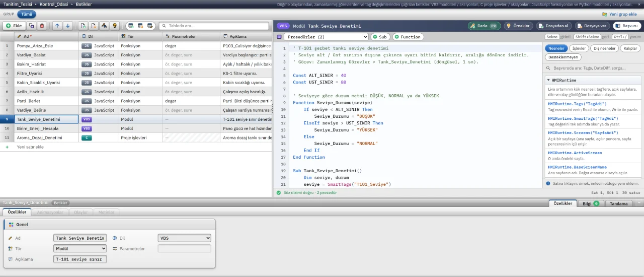Open the Animasyonlar tab

50,212
